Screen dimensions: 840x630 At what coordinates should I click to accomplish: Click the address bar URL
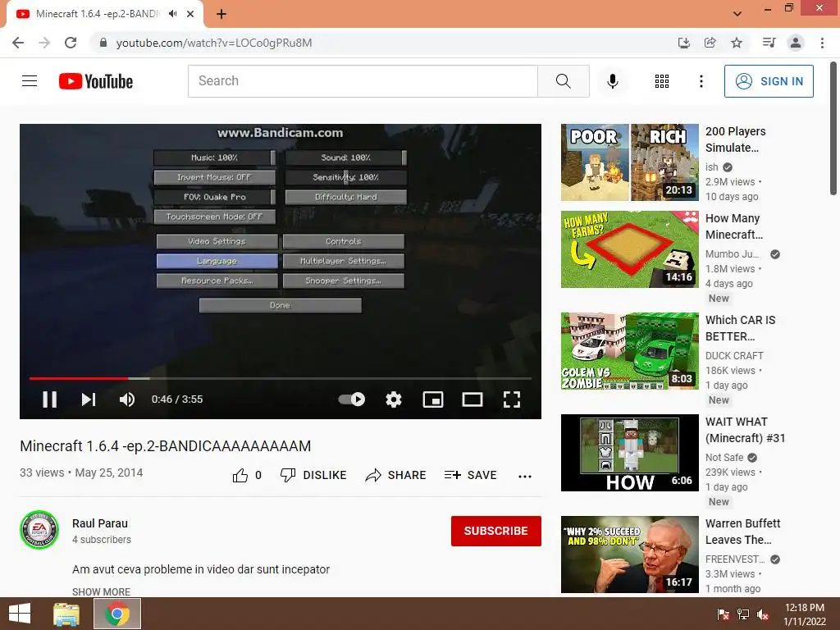tap(214, 43)
